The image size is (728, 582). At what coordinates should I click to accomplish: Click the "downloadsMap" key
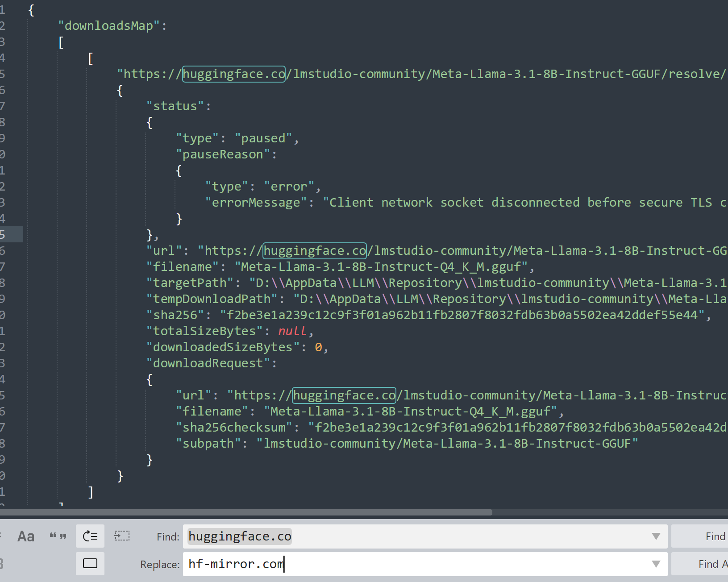tap(109, 26)
